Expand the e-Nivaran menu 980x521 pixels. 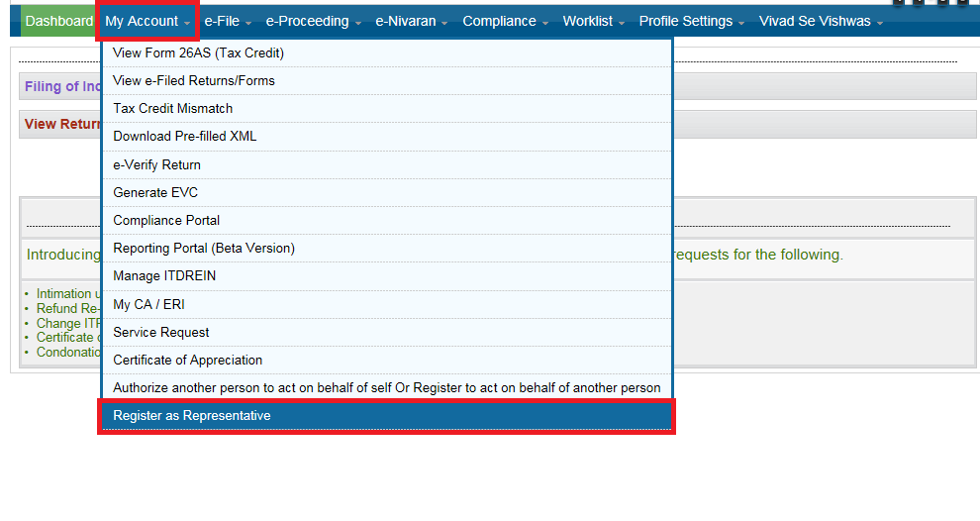pos(411,21)
